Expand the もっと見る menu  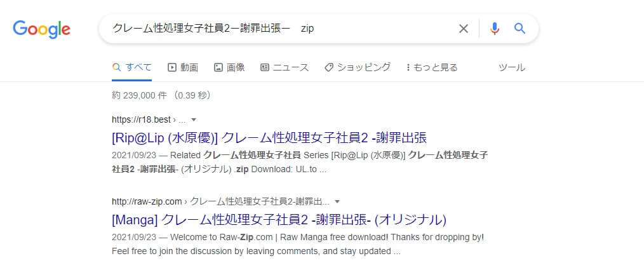(432, 67)
